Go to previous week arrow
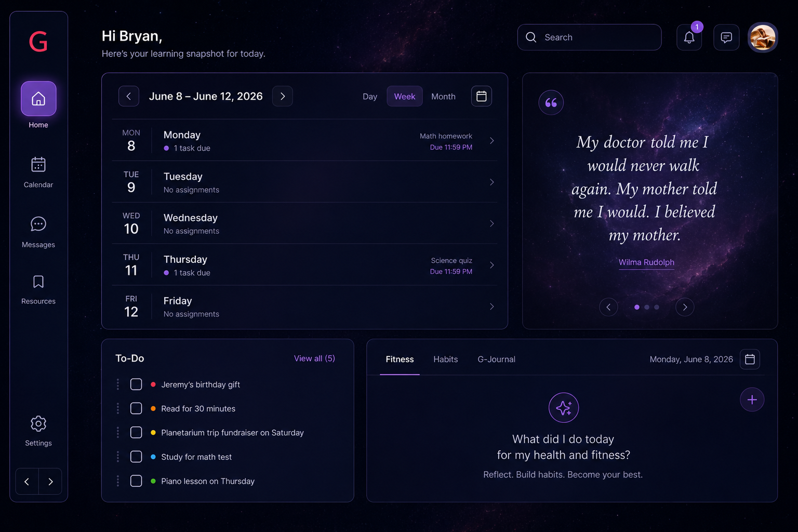 [129, 96]
